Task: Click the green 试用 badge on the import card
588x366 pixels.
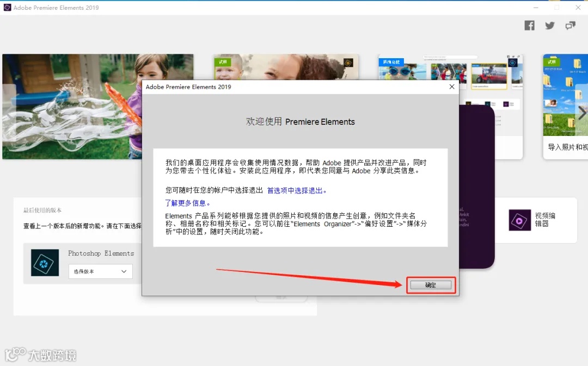Action: pos(552,62)
